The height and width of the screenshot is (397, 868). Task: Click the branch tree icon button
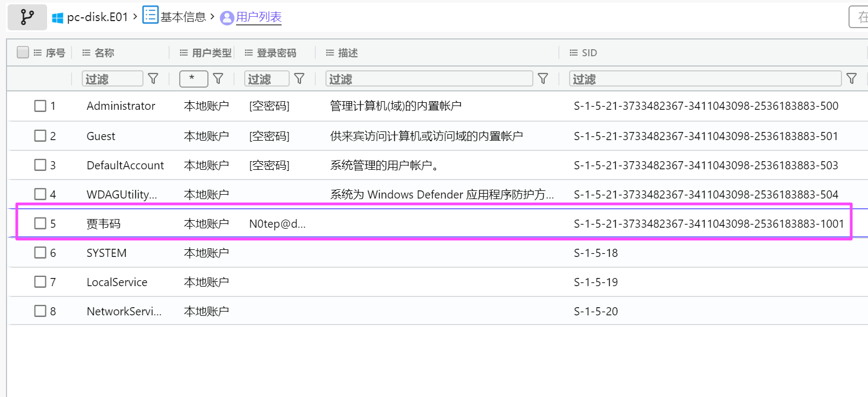27,17
